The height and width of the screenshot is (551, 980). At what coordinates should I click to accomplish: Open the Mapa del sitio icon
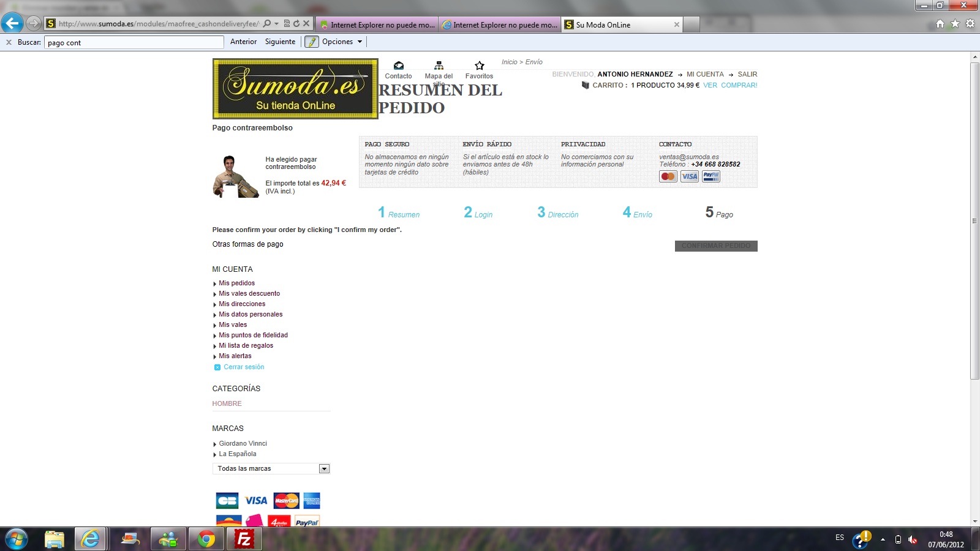point(439,66)
